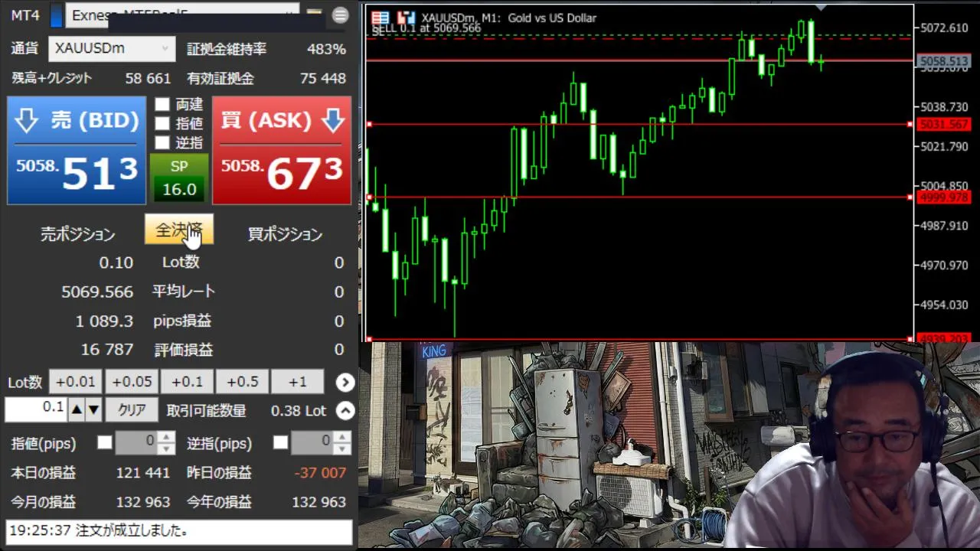Image resolution: width=980 pixels, height=551 pixels.
Task: Click 今月の損益 value 132 963
Action: pos(143,502)
